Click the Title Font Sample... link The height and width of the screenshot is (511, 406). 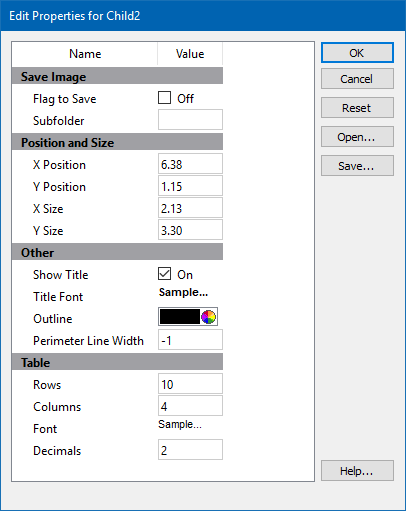click(x=183, y=292)
